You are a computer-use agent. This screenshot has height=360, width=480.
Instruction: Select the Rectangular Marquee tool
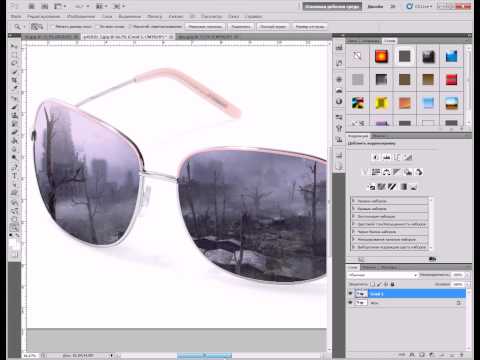[x=14, y=55]
